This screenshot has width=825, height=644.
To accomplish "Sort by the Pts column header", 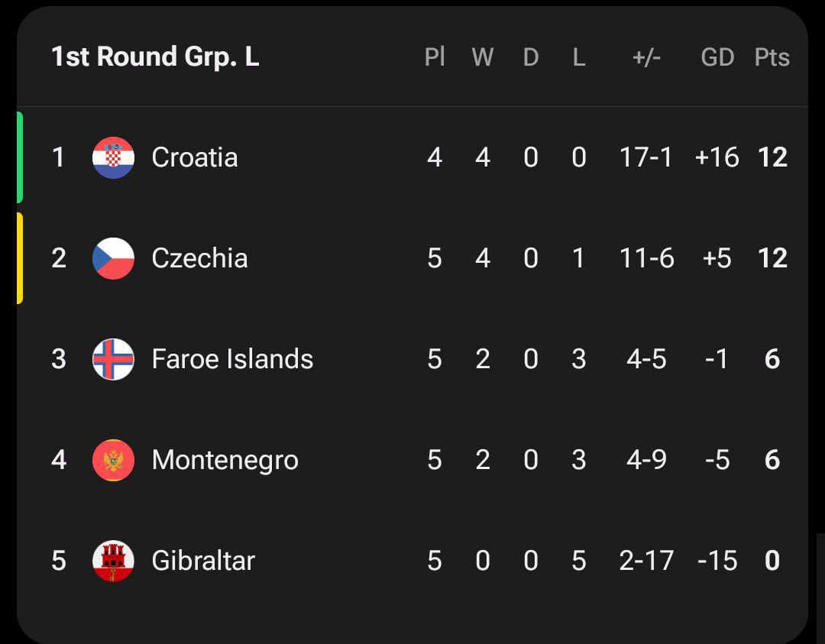I will pos(772,57).
